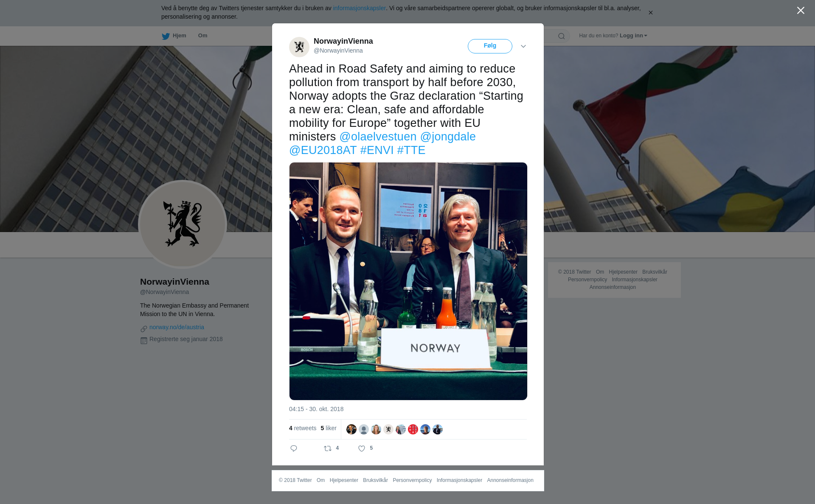
Task: Open Personvernpolicy in the bottom footer
Action: pyautogui.click(x=412, y=480)
